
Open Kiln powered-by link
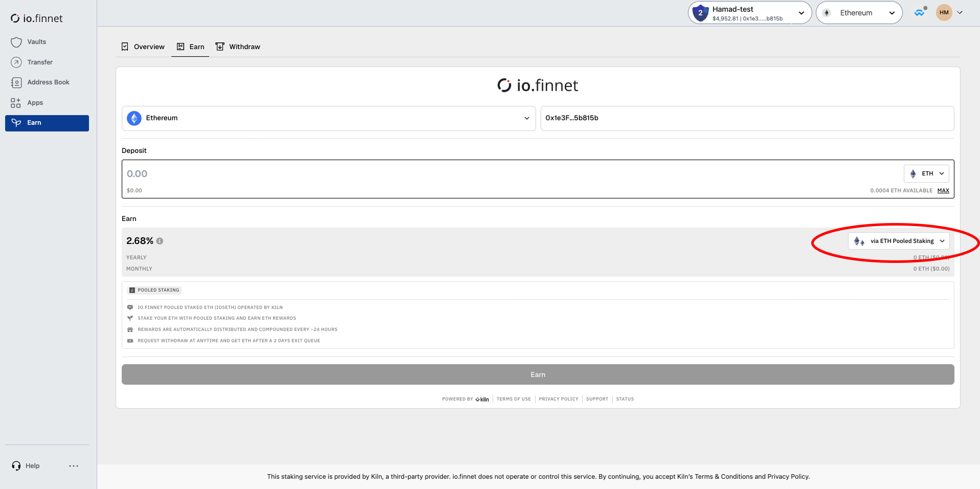(482, 399)
